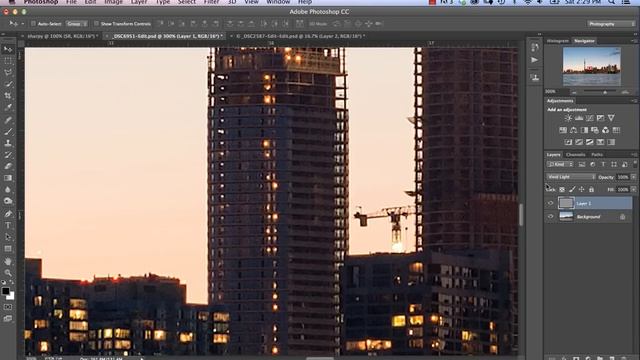
Task: Select the Hand tool
Action: coord(8,261)
